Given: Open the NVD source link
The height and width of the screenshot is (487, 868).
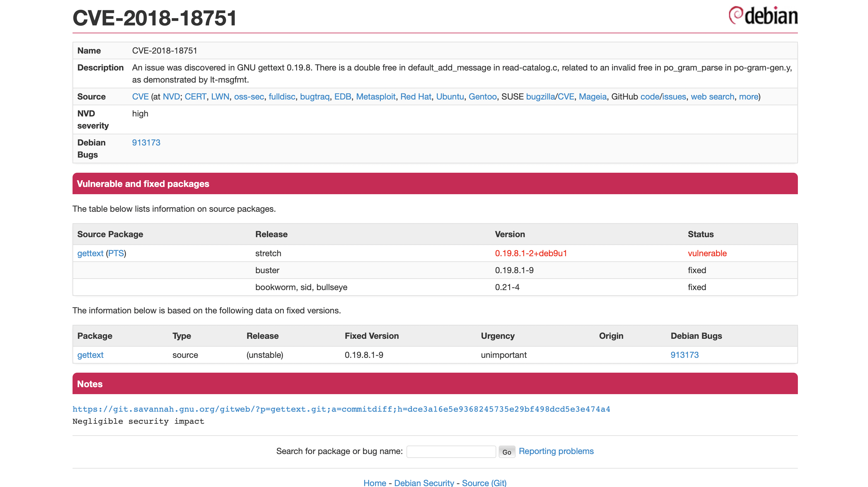Looking at the screenshot, I should pyautogui.click(x=171, y=97).
